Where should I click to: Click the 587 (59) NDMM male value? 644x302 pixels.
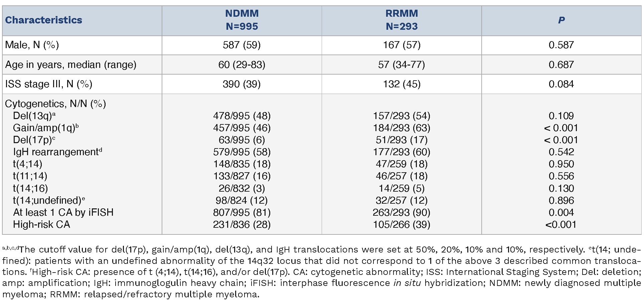(242, 45)
